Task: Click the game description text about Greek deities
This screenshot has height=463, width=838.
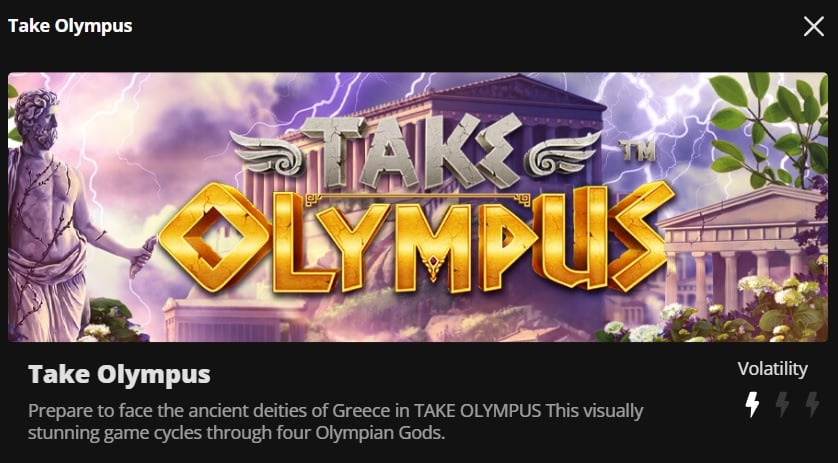Action: [x=336, y=422]
